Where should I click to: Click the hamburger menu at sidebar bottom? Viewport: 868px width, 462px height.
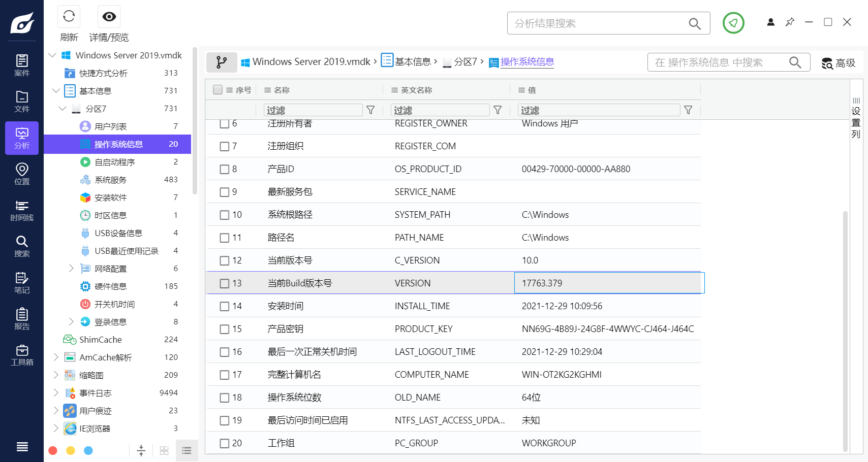(22, 447)
